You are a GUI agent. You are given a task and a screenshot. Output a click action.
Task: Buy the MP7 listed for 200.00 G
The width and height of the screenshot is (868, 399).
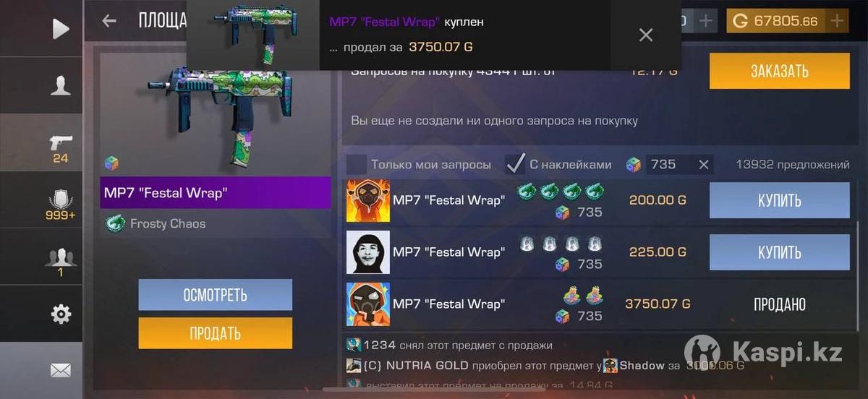coord(779,200)
